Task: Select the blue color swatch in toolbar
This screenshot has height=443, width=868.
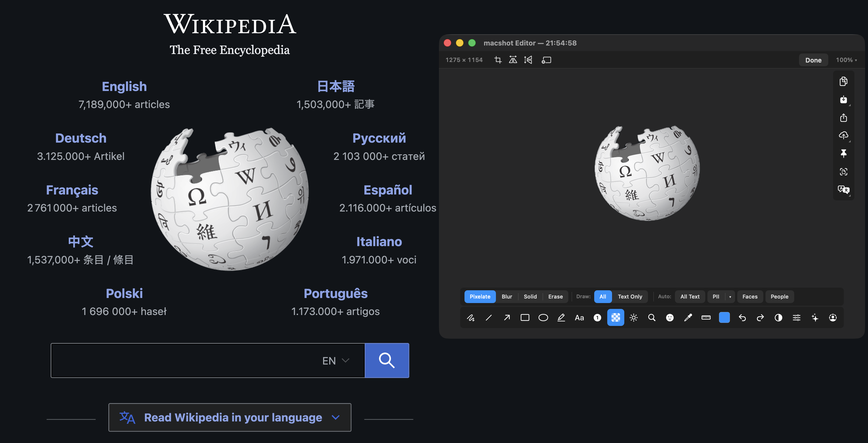Action: point(724,318)
